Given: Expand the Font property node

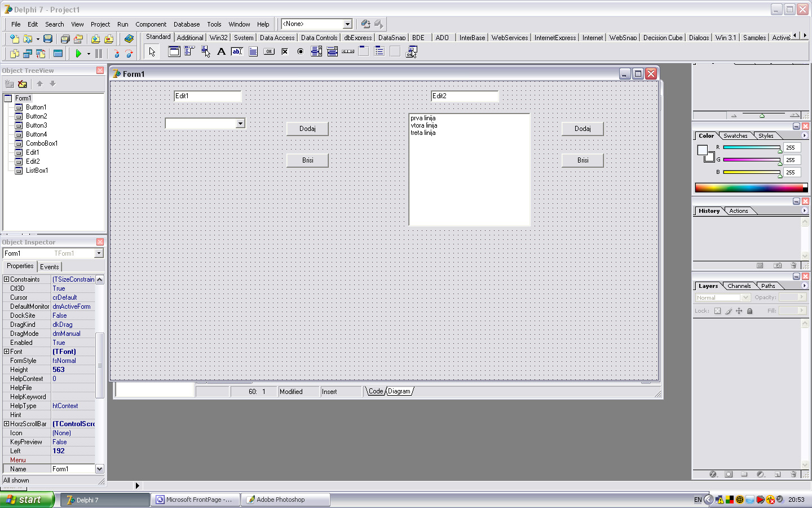Looking at the screenshot, I should click(6, 351).
